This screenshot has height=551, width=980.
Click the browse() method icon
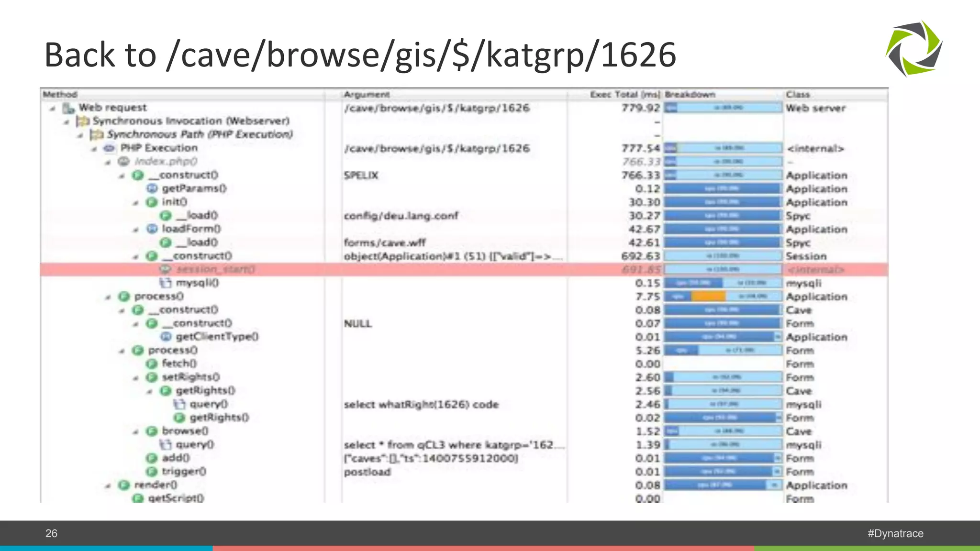(152, 431)
